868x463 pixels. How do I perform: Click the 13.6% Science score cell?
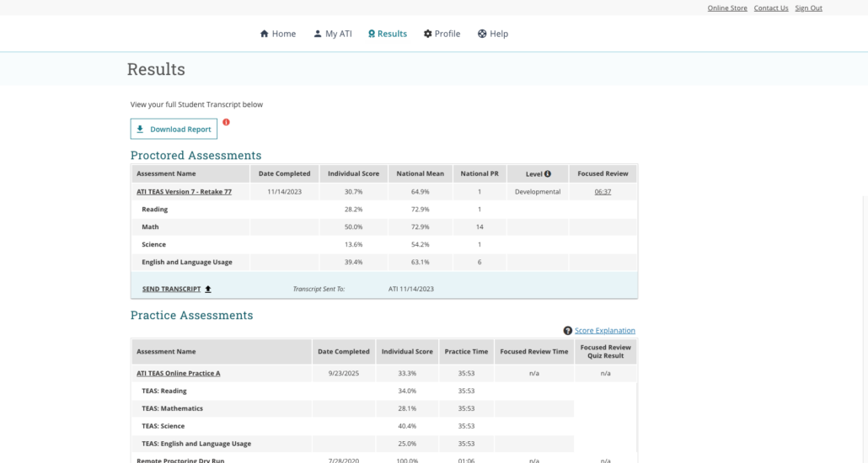(x=354, y=244)
